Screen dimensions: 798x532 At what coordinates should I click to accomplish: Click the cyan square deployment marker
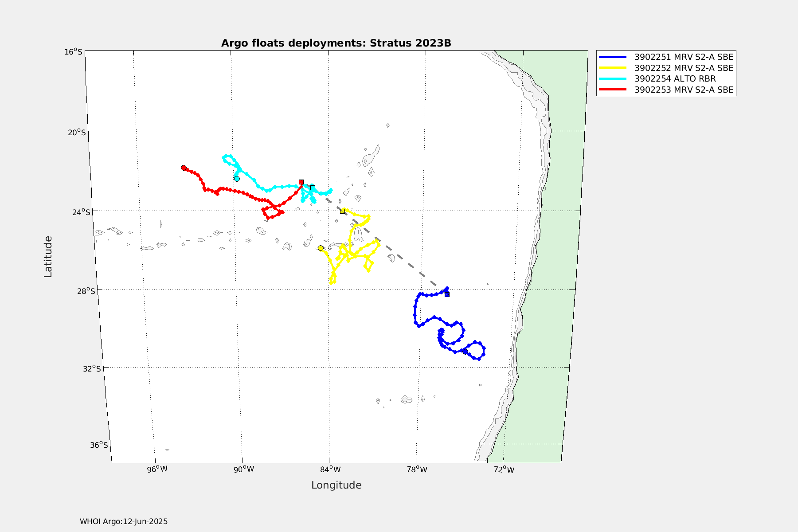[x=313, y=188]
